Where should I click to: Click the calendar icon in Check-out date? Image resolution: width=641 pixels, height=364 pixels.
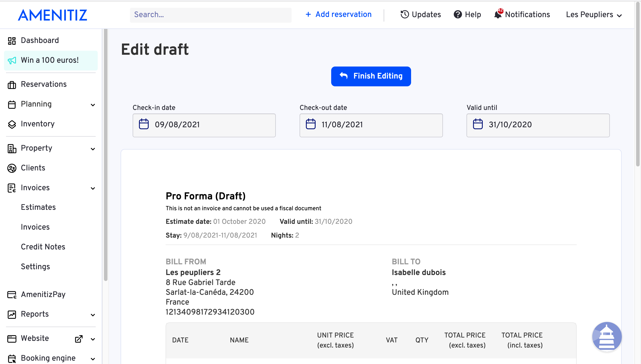pos(311,124)
